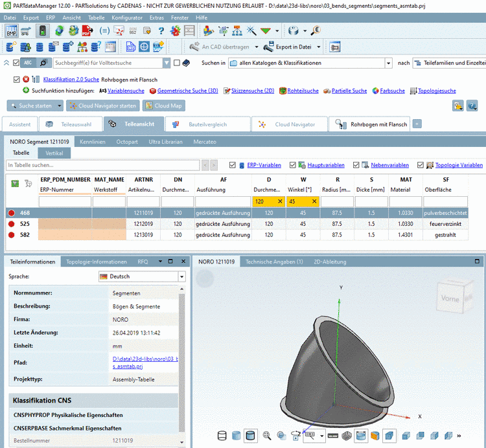Open the An CAD übertragen dropdown arrow
The width and height of the screenshot is (486, 448).
(257, 47)
